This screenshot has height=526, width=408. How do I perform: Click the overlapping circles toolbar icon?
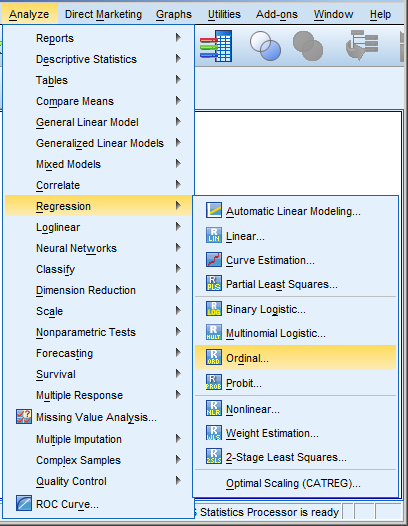click(265, 46)
